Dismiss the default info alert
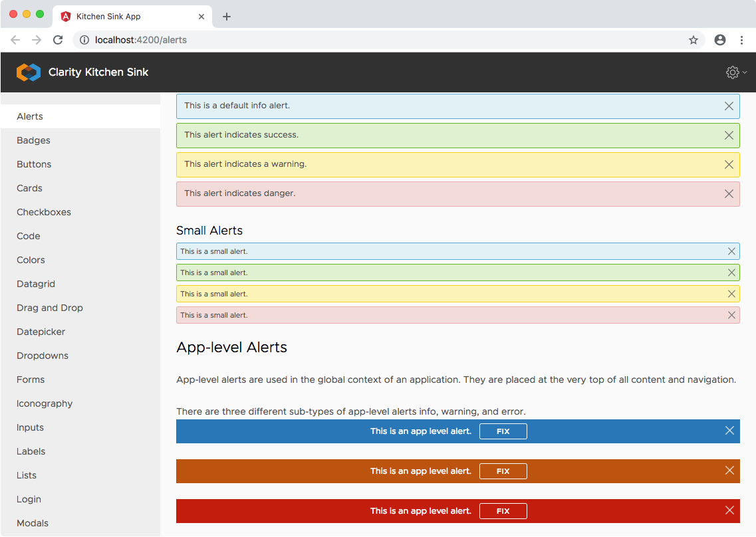756x537 pixels. [729, 106]
